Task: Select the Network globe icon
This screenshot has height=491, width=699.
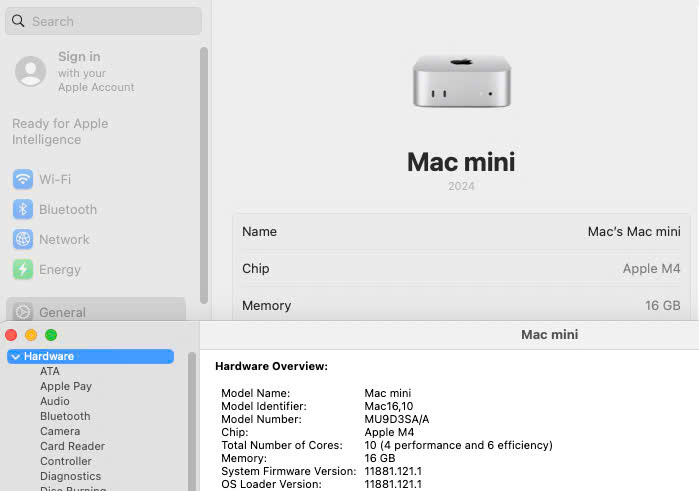Action: coord(22,239)
